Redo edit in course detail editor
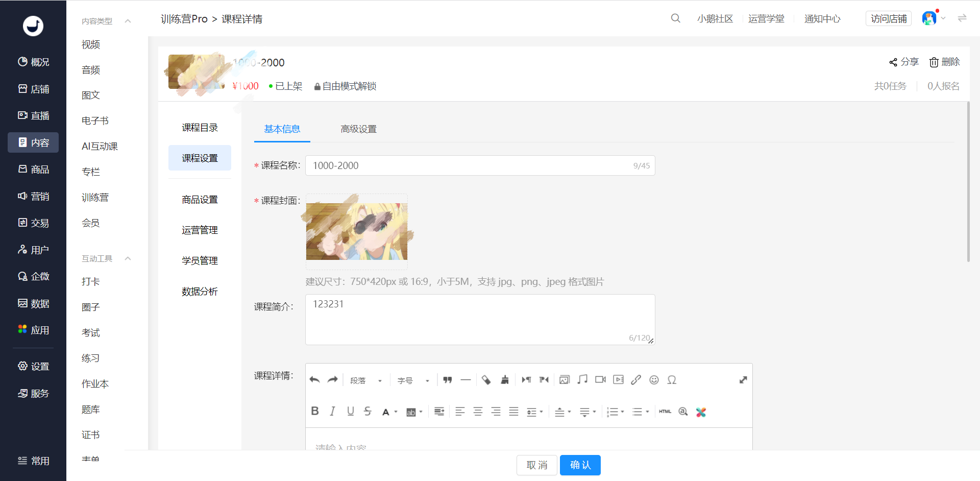Image resolution: width=980 pixels, height=481 pixels. click(x=333, y=380)
